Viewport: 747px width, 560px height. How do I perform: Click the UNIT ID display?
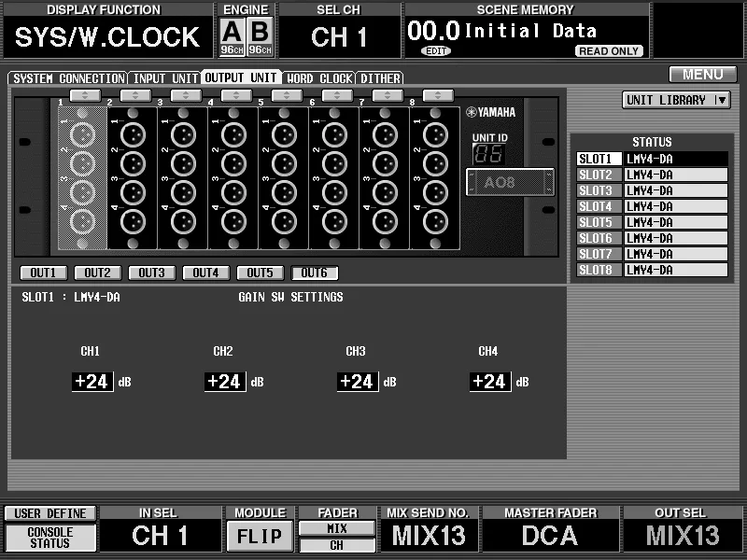pyautogui.click(x=488, y=154)
